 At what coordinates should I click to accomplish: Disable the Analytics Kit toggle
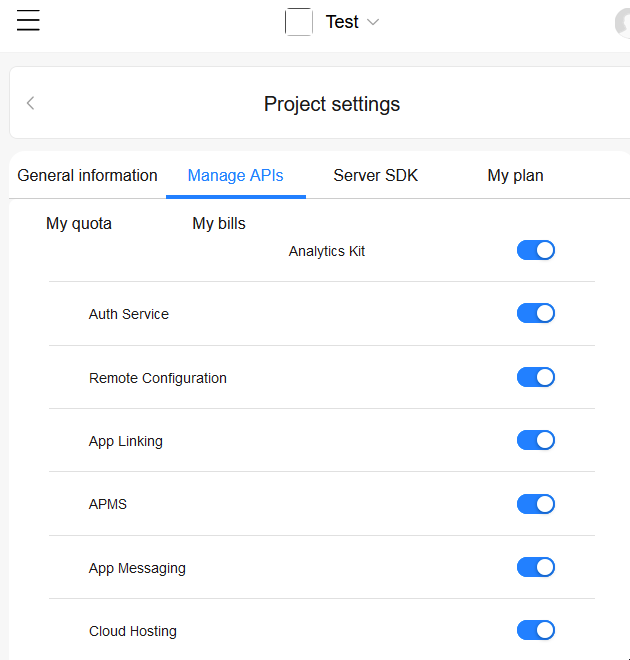(536, 250)
